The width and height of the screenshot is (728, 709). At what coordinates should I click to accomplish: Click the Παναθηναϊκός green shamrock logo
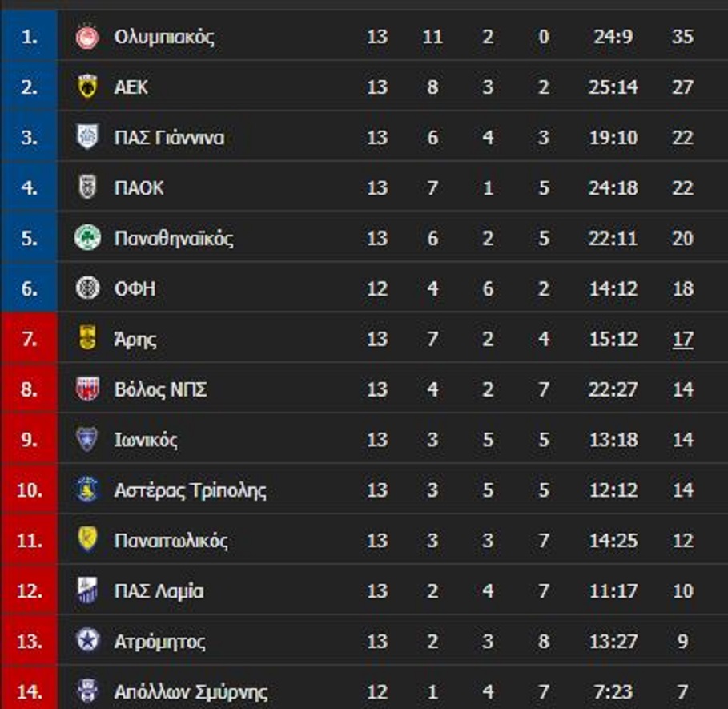pyautogui.click(x=87, y=238)
